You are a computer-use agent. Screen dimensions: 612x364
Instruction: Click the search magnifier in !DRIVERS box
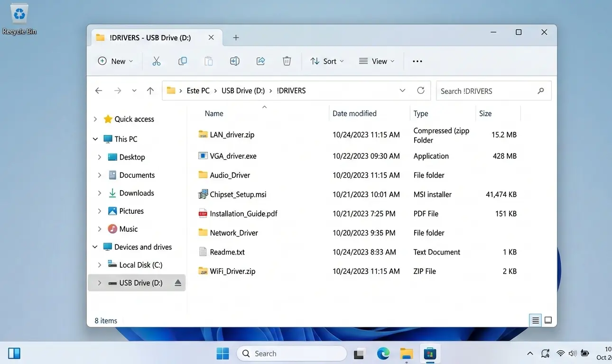(541, 91)
